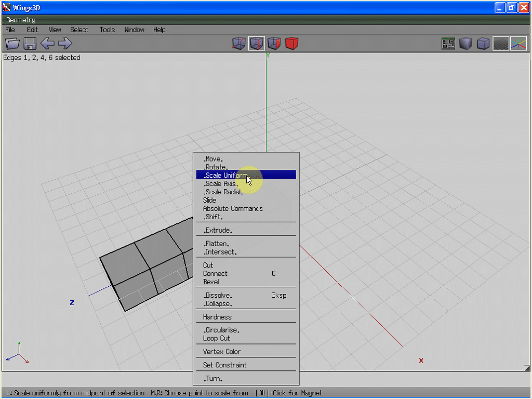Switch to body selection mode red cube
Screen dimensions: 532x399
[x=292, y=44]
